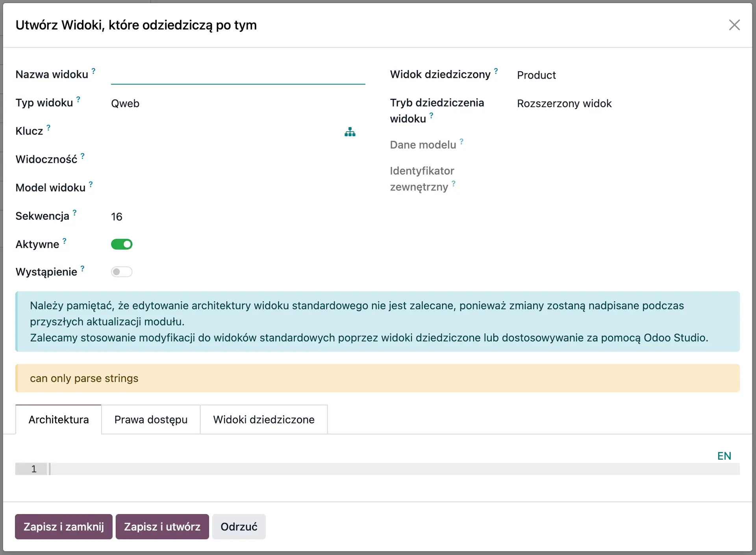Image resolution: width=756 pixels, height=555 pixels.
Task: Click the help icon beside Identyfikator zewnętrzny
Action: [454, 184]
